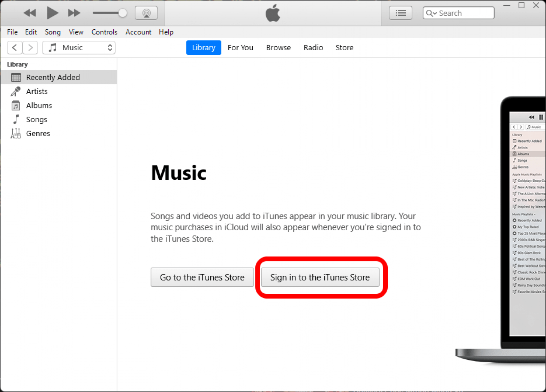
Task: Select Songs in the sidebar
Action: click(x=59, y=120)
